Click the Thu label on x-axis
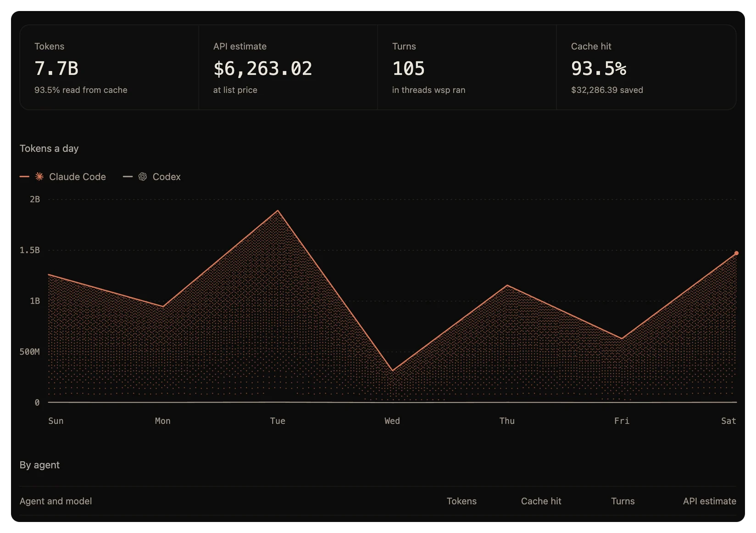 click(x=507, y=421)
